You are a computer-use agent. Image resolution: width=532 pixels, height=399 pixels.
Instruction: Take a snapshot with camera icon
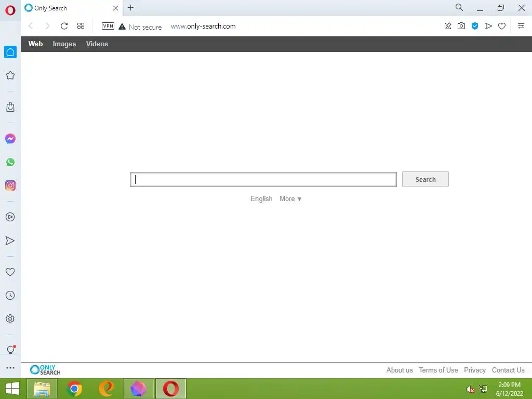[x=461, y=26]
